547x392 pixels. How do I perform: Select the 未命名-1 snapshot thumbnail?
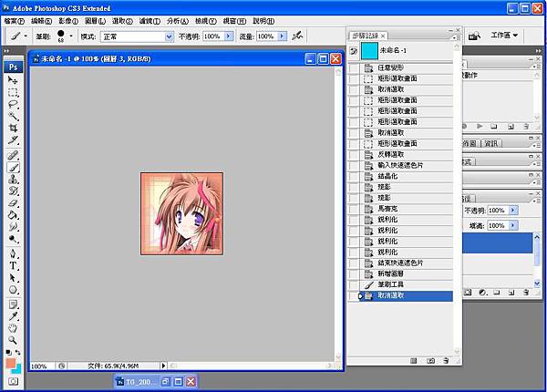coord(369,51)
